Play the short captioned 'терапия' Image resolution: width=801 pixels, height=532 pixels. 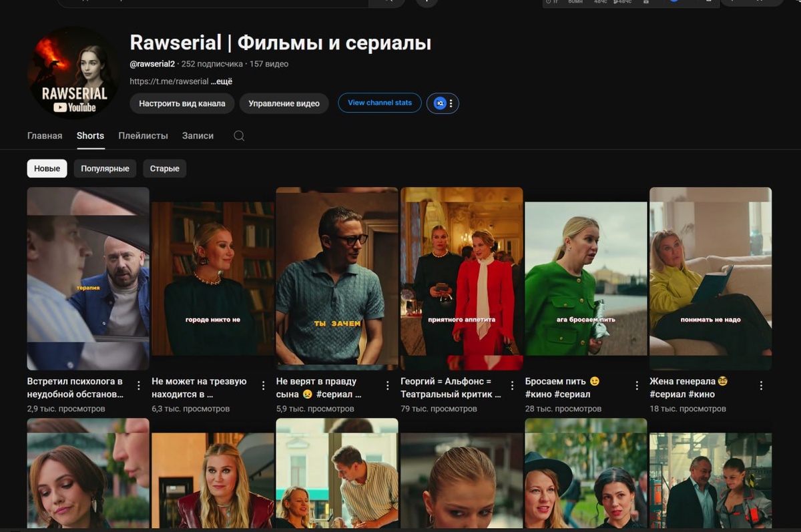(88, 278)
